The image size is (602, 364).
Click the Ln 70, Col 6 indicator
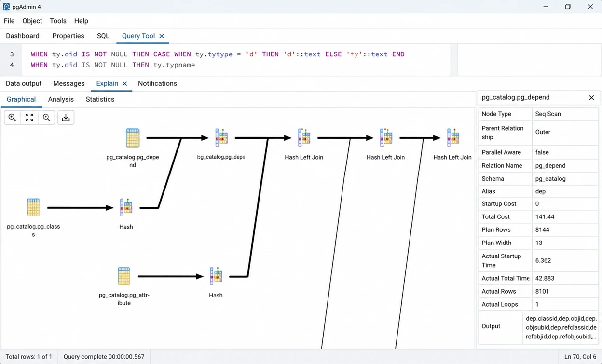click(580, 357)
